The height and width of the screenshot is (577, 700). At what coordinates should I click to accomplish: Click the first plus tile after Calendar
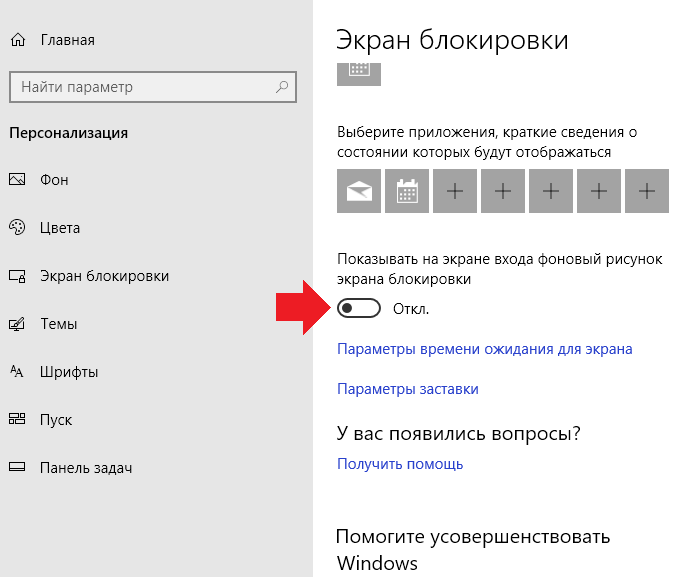click(455, 191)
